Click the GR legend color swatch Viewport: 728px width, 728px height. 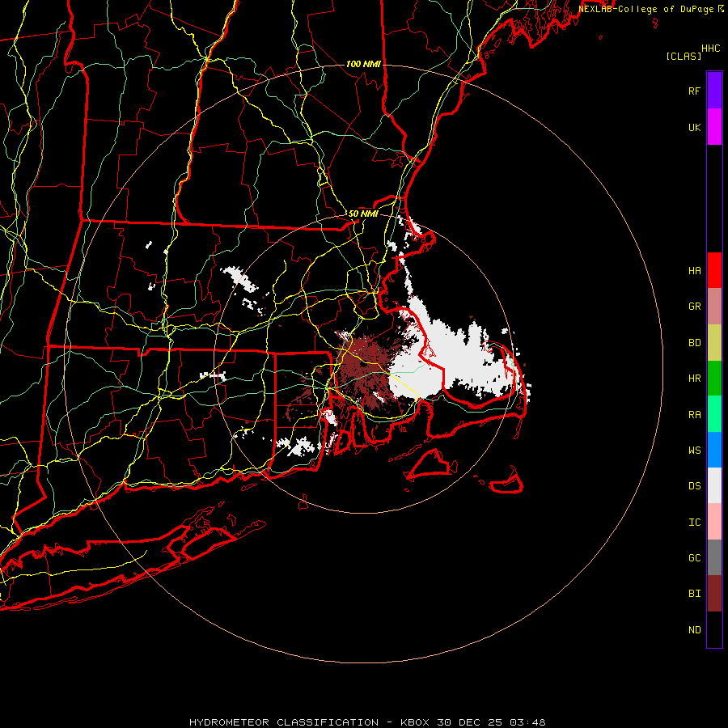[714, 306]
